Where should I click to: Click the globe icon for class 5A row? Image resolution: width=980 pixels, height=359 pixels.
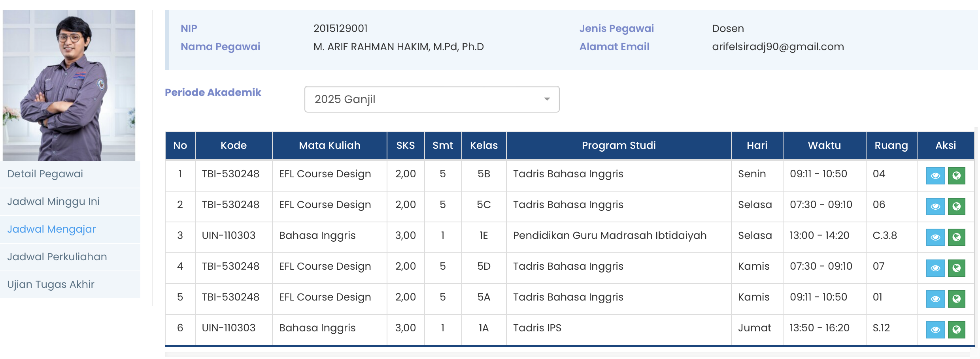coord(956,299)
